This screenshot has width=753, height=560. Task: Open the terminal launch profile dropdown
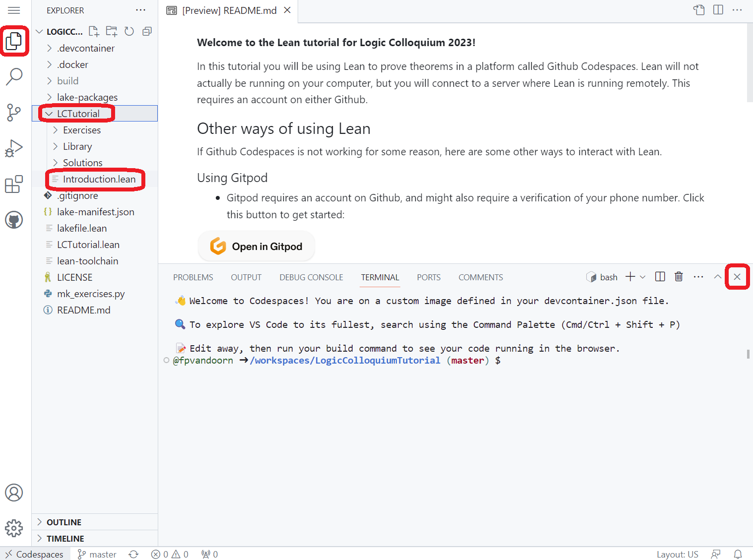[643, 277]
